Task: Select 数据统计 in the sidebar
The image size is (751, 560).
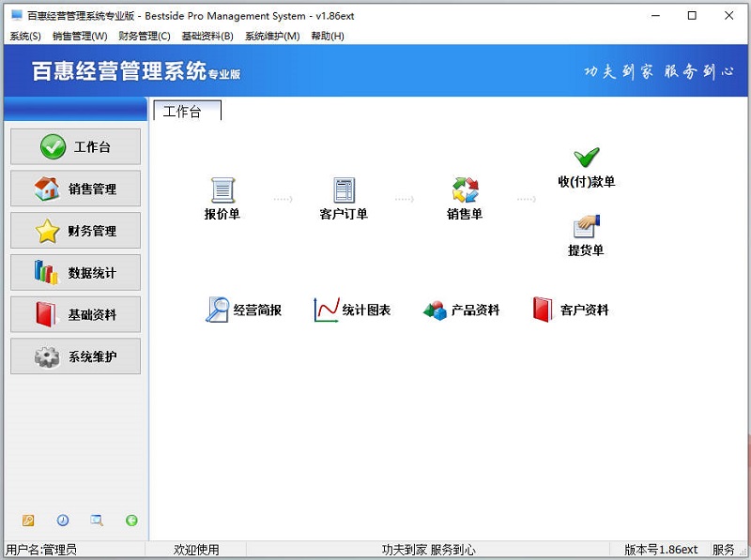Action: click(x=75, y=272)
